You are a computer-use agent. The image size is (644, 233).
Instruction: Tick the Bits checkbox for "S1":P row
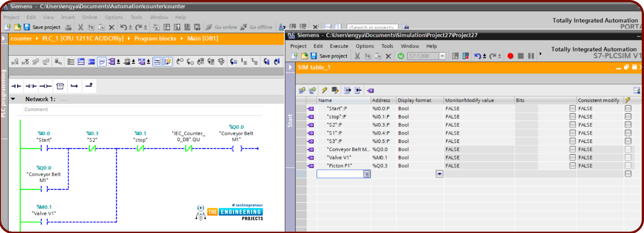pyautogui.click(x=573, y=133)
